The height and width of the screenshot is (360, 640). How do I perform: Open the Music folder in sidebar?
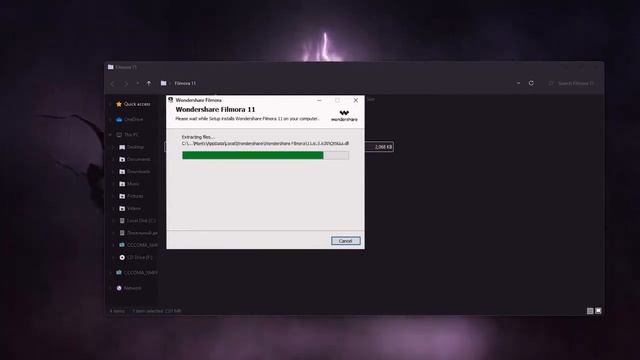(x=133, y=184)
